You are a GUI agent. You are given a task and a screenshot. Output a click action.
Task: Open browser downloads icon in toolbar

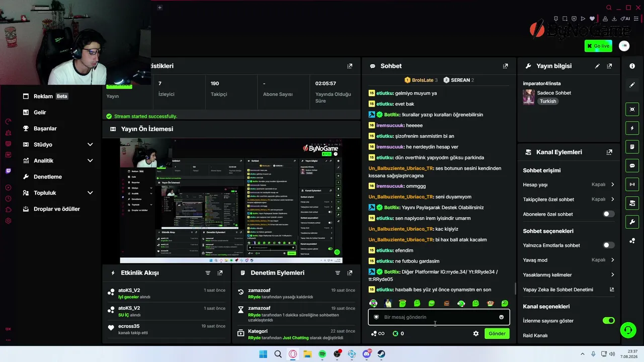pos(614,19)
